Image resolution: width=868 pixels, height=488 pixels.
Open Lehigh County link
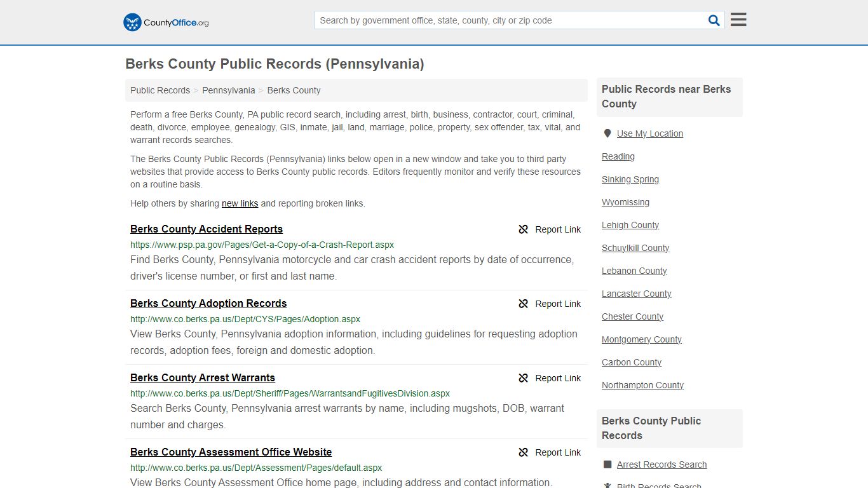(630, 225)
